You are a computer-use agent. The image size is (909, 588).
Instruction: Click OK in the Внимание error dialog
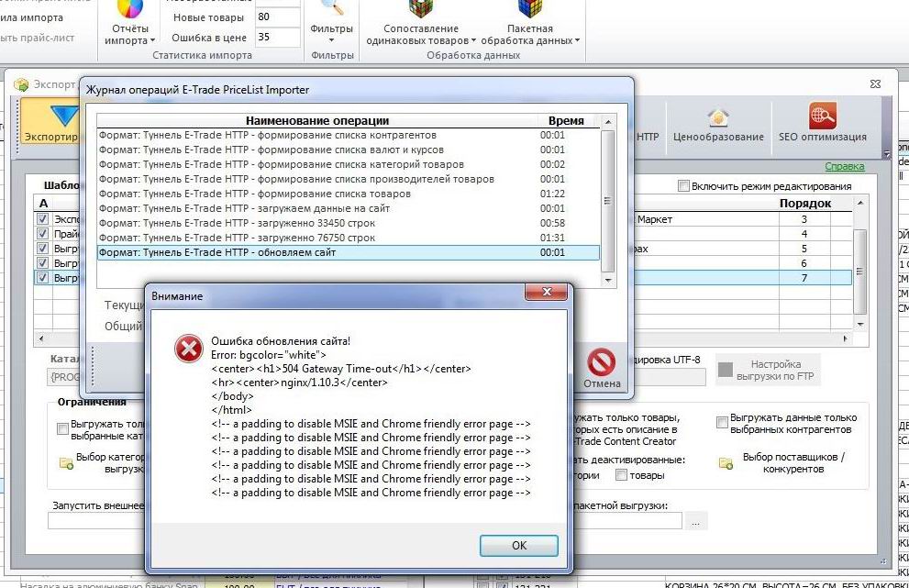click(519, 545)
